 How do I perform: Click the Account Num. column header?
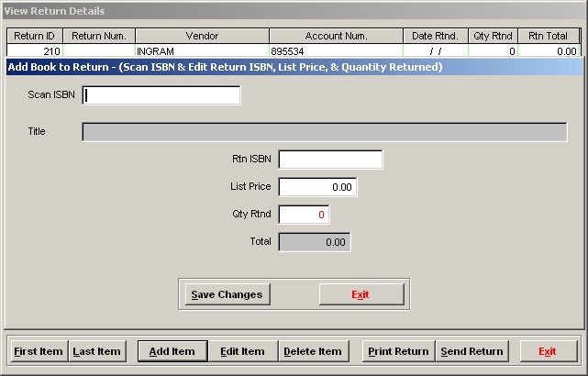337,36
